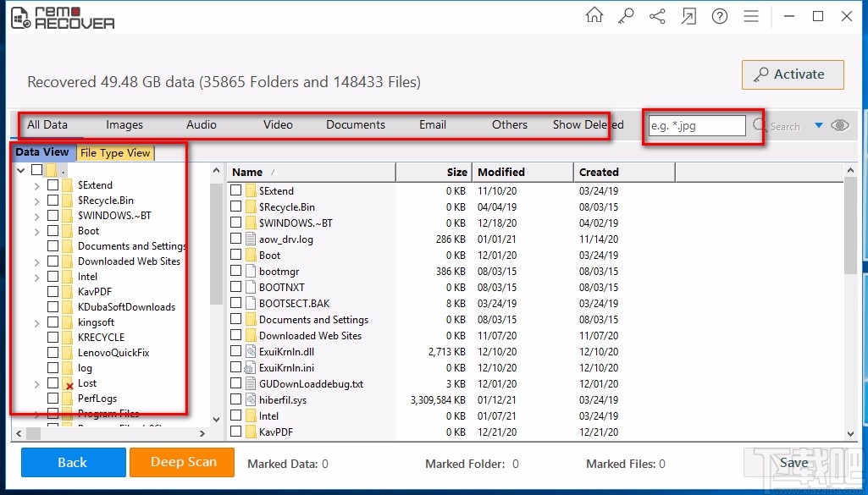
Task: Click the Activate button
Action: click(x=792, y=74)
